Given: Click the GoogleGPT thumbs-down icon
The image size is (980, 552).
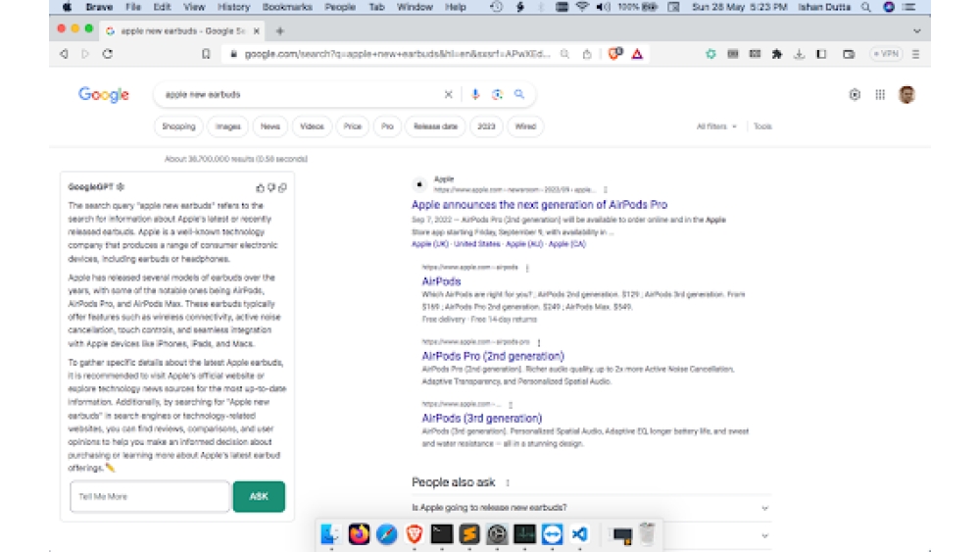Looking at the screenshot, I should point(271,187).
